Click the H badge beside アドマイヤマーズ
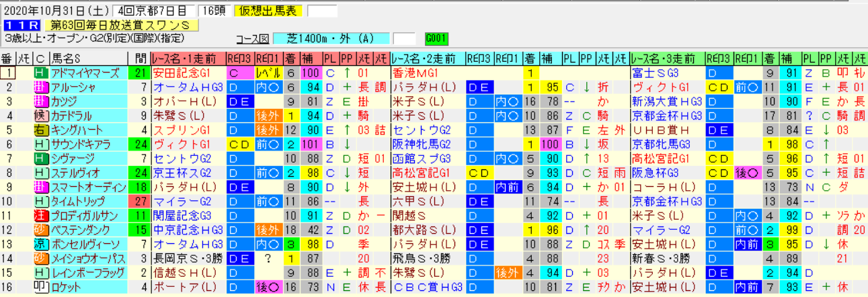This screenshot has height=297, width=868. click(40, 73)
